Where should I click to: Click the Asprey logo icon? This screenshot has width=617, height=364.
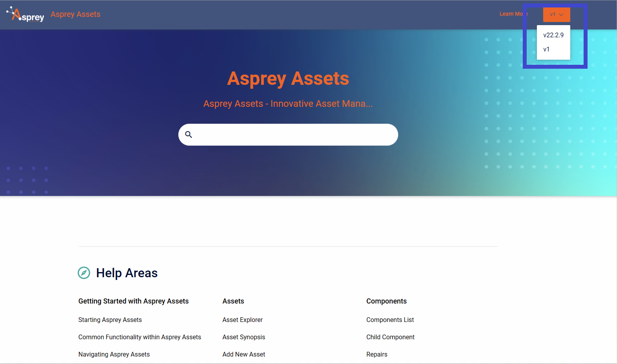(x=25, y=15)
